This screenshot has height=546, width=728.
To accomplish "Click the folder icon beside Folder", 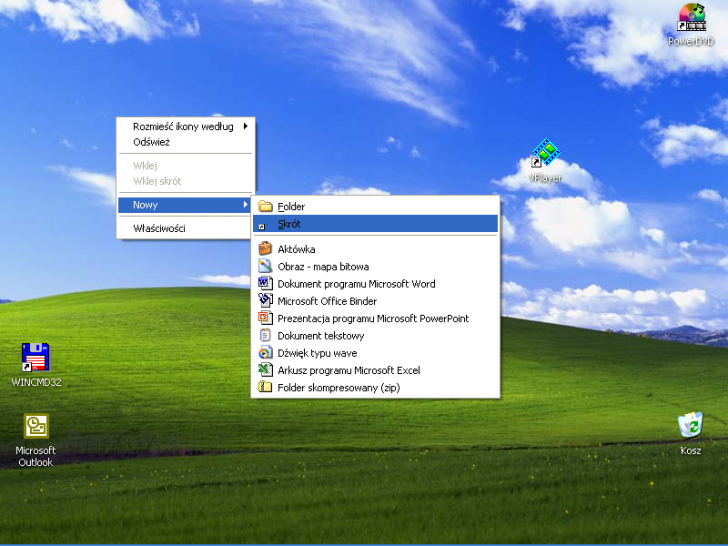I will (x=265, y=206).
